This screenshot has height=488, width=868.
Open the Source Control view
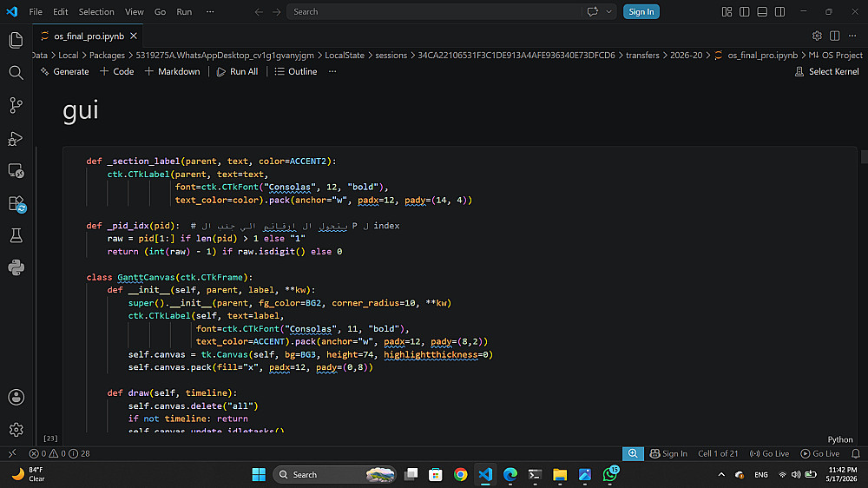pyautogui.click(x=16, y=105)
